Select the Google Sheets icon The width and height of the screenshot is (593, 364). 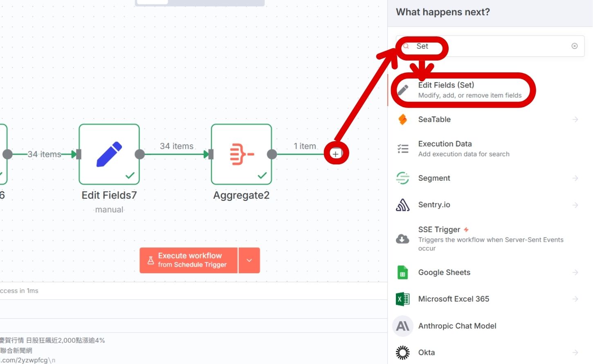(402, 272)
